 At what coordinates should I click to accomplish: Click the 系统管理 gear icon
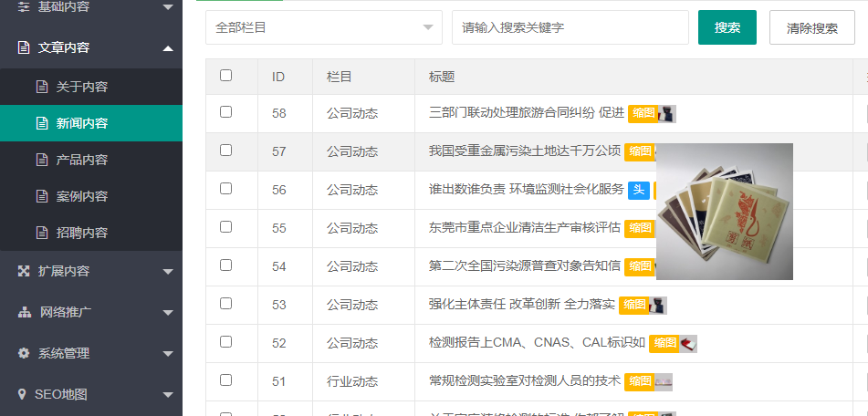click(x=24, y=353)
